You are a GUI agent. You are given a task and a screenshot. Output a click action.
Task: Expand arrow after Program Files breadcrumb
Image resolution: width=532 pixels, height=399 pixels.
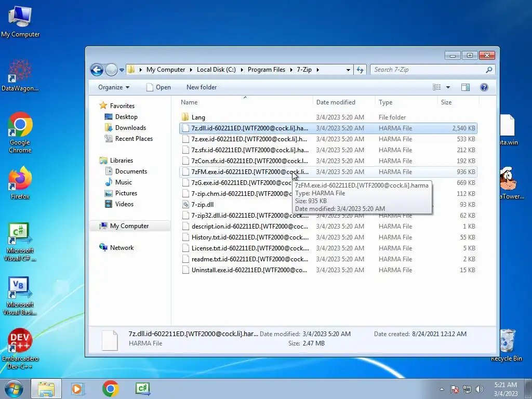click(x=291, y=70)
